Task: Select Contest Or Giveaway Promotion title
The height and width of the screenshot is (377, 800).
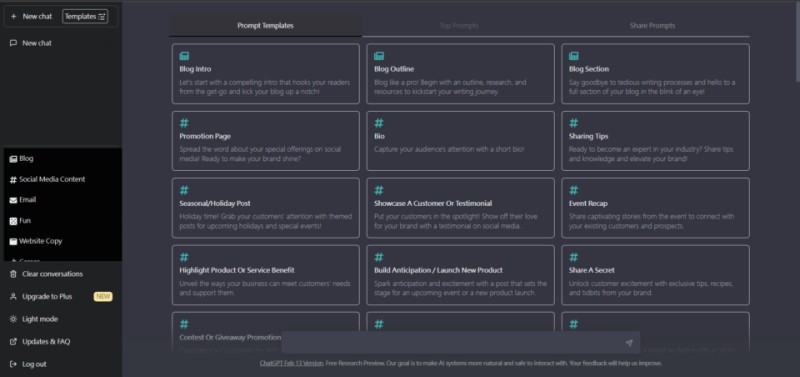Action: pos(230,337)
